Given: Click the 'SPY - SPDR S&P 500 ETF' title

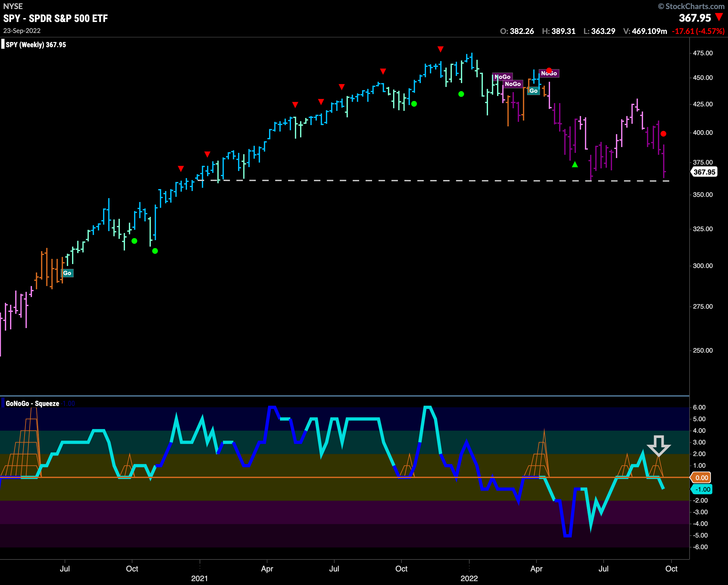Looking at the screenshot, I should tap(55, 18).
